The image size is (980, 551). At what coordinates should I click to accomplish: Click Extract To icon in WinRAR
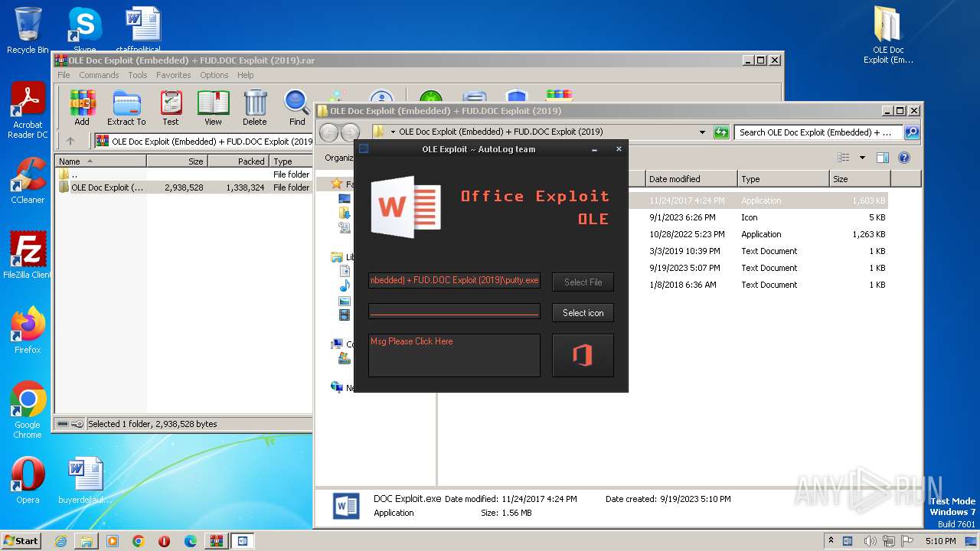(x=126, y=108)
